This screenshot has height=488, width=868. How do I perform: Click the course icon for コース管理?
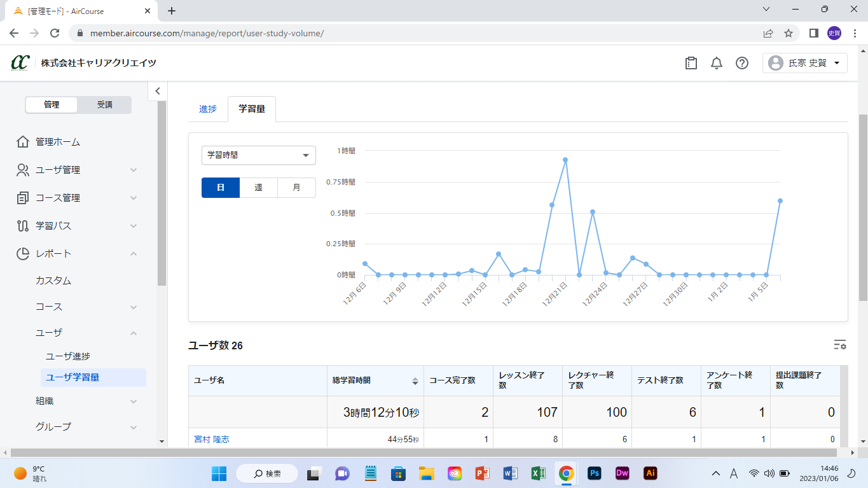point(23,198)
